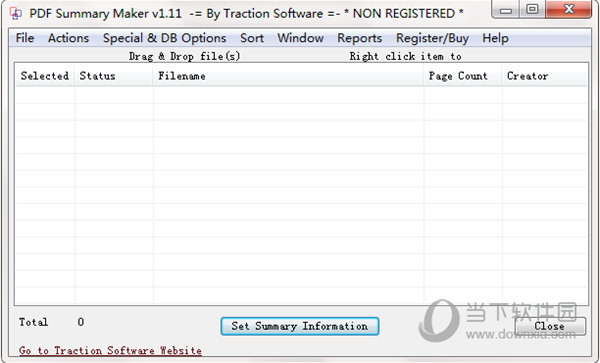
Task: Open the Sort menu
Action: pyautogui.click(x=252, y=38)
